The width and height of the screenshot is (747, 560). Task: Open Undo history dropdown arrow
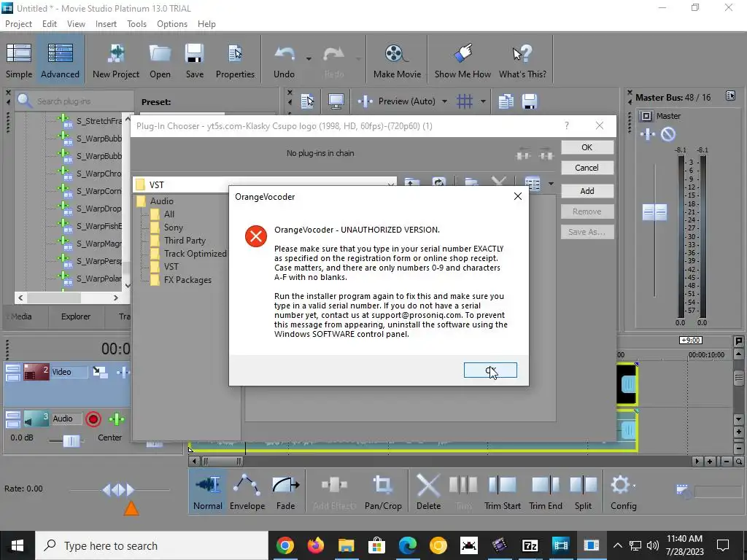tap(309, 59)
